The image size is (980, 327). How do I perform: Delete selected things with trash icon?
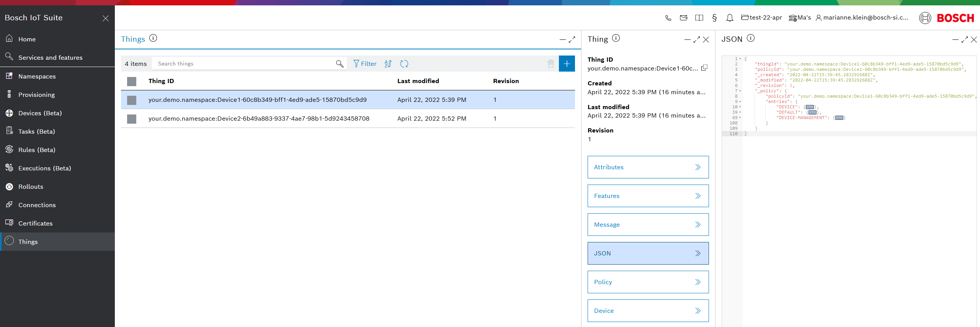tap(551, 64)
